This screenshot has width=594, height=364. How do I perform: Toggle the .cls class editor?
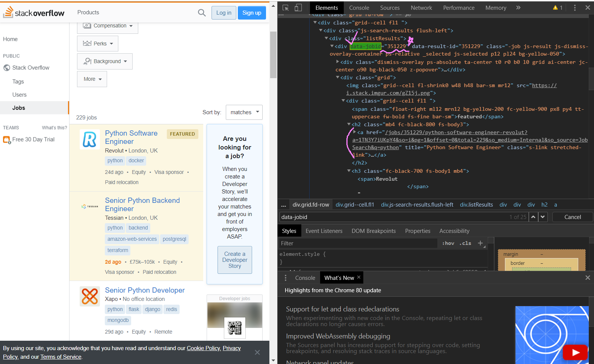pyautogui.click(x=465, y=243)
